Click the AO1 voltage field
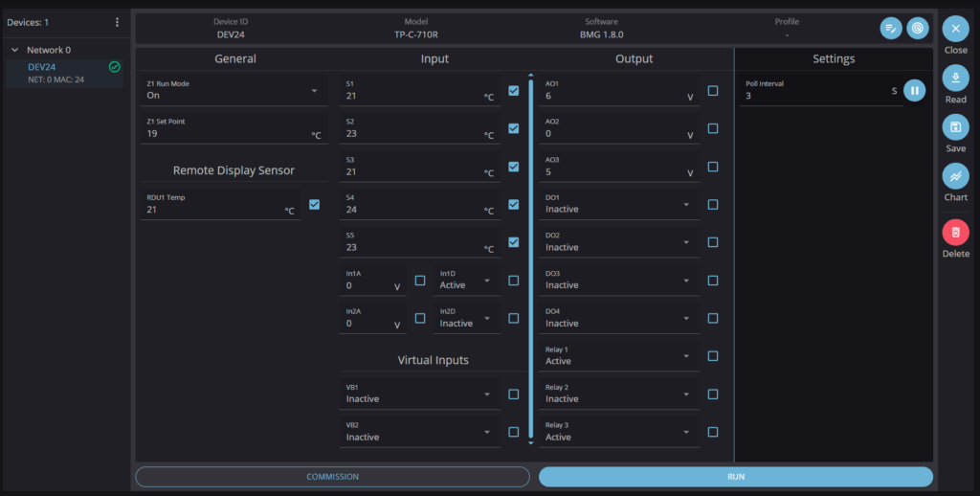980x496 pixels. coord(619,91)
